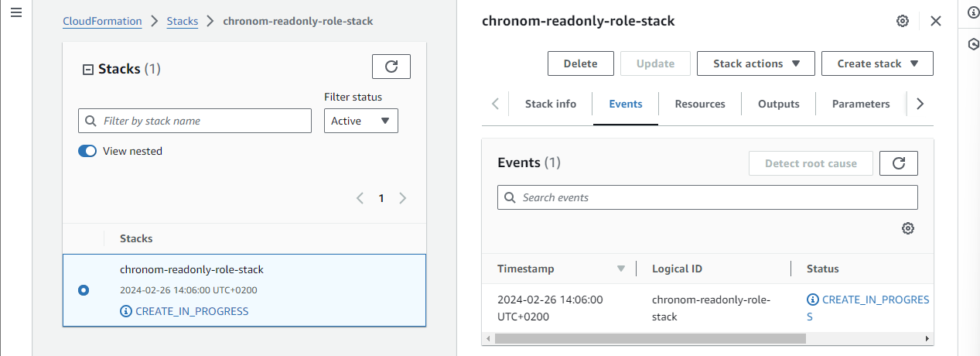The image size is (980, 356).
Task: Click Logical ID cell chronom-readonly-role-stack
Action: pyautogui.click(x=712, y=308)
